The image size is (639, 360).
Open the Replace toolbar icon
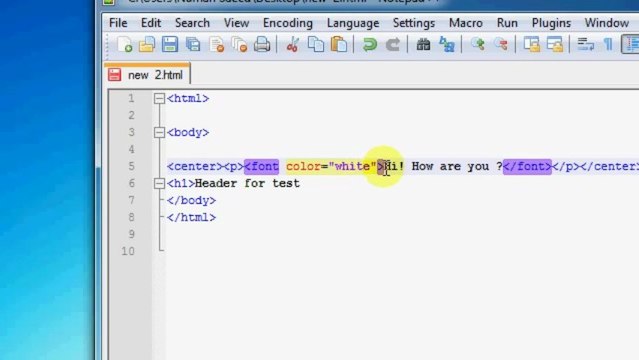[447, 44]
